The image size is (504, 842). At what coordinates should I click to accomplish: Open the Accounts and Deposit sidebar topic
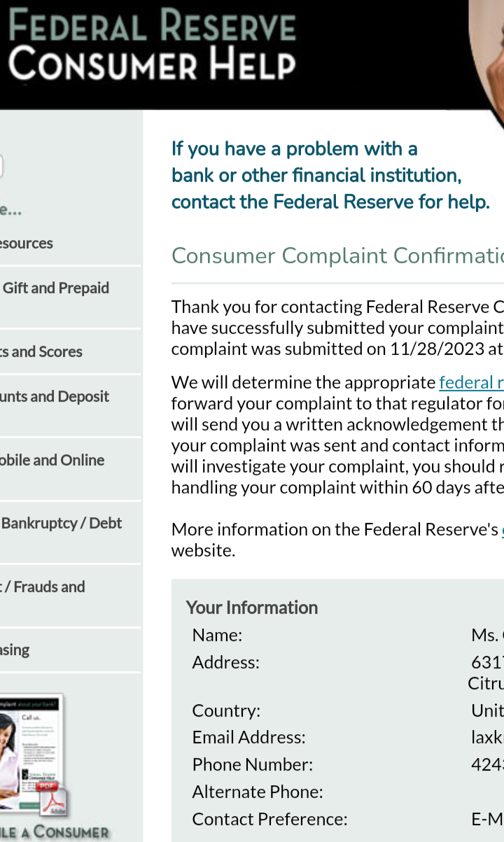(x=55, y=397)
